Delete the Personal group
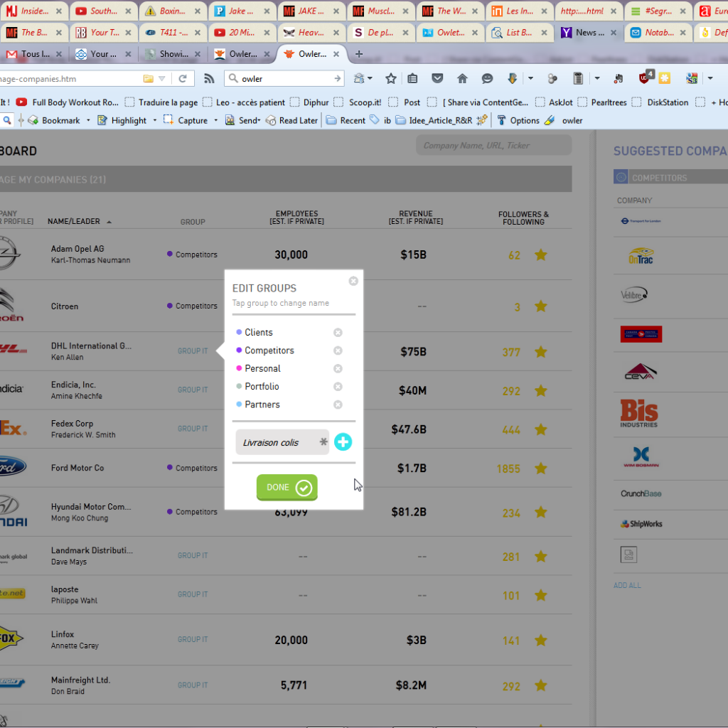This screenshot has width=728, height=728. 338,369
